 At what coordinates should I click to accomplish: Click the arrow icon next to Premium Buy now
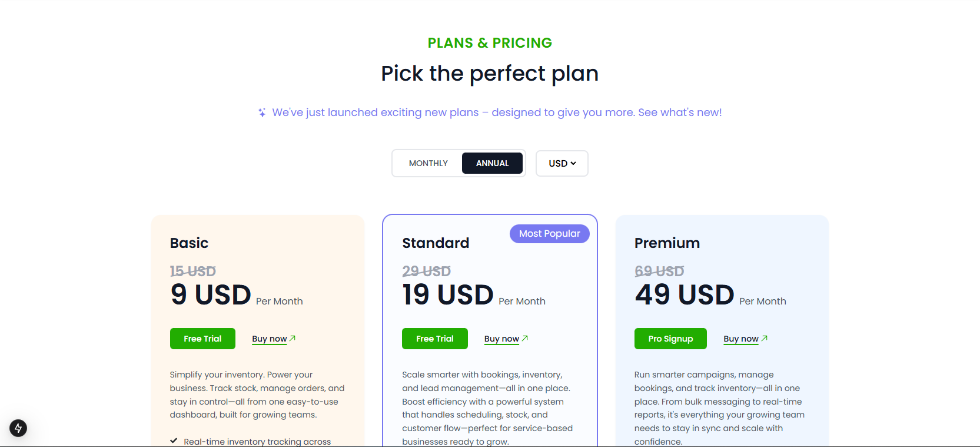(x=765, y=339)
